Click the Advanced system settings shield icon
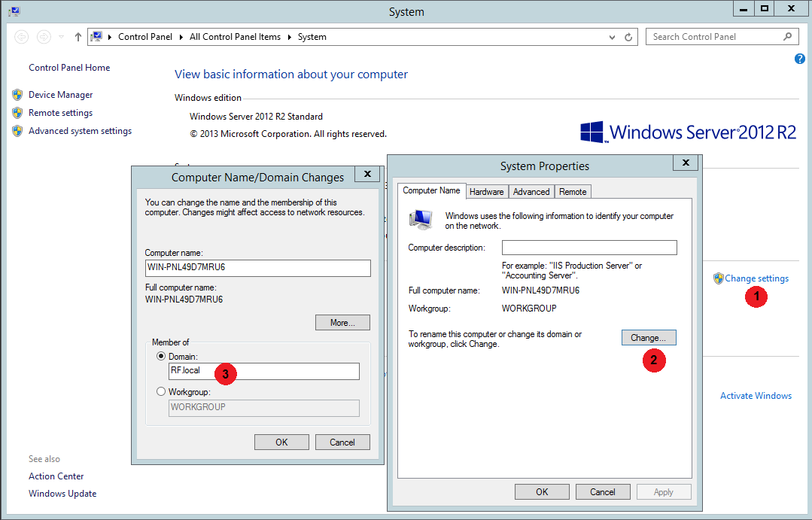812x520 pixels. pyautogui.click(x=17, y=131)
